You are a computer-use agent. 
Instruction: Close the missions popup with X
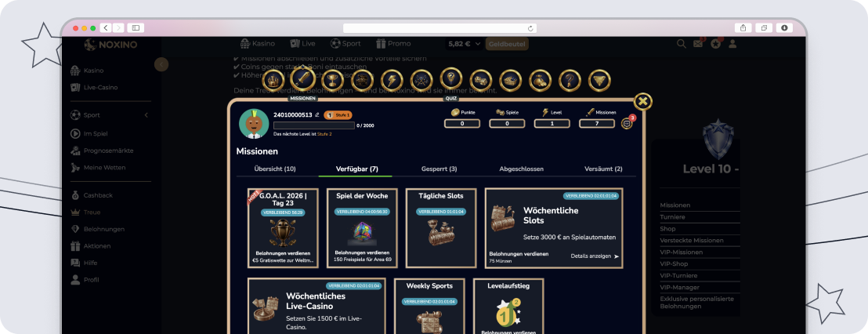(642, 101)
